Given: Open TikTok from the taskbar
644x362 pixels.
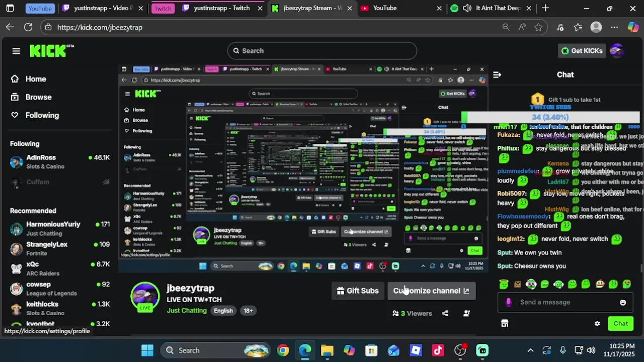Looking at the screenshot, I should [x=438, y=350].
